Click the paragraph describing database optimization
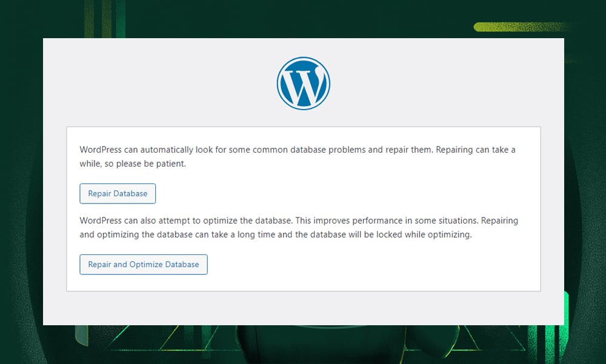The image size is (606, 364). click(299, 227)
